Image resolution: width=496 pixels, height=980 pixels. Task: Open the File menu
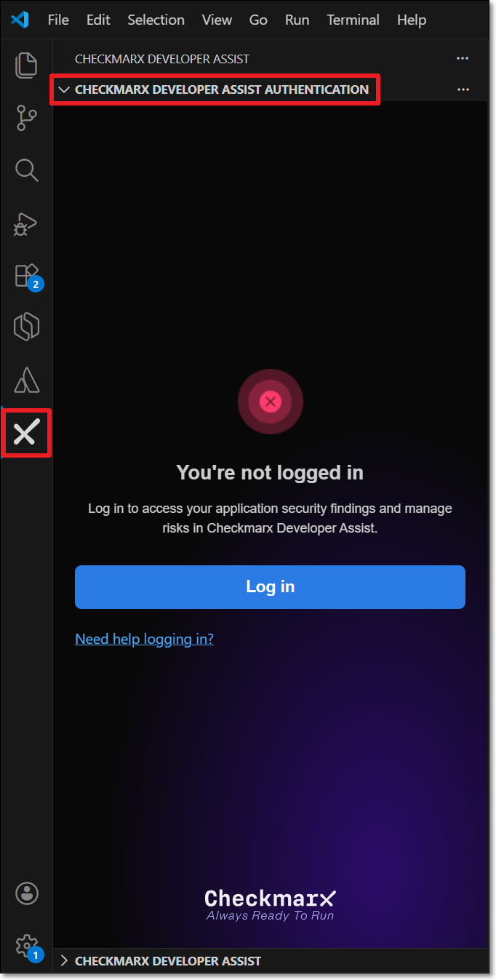pyautogui.click(x=58, y=20)
